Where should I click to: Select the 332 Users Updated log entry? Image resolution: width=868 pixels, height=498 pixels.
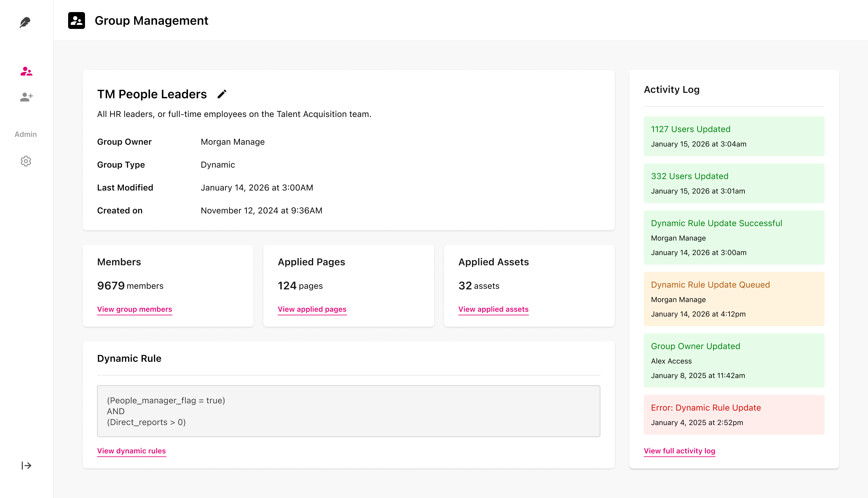point(734,183)
